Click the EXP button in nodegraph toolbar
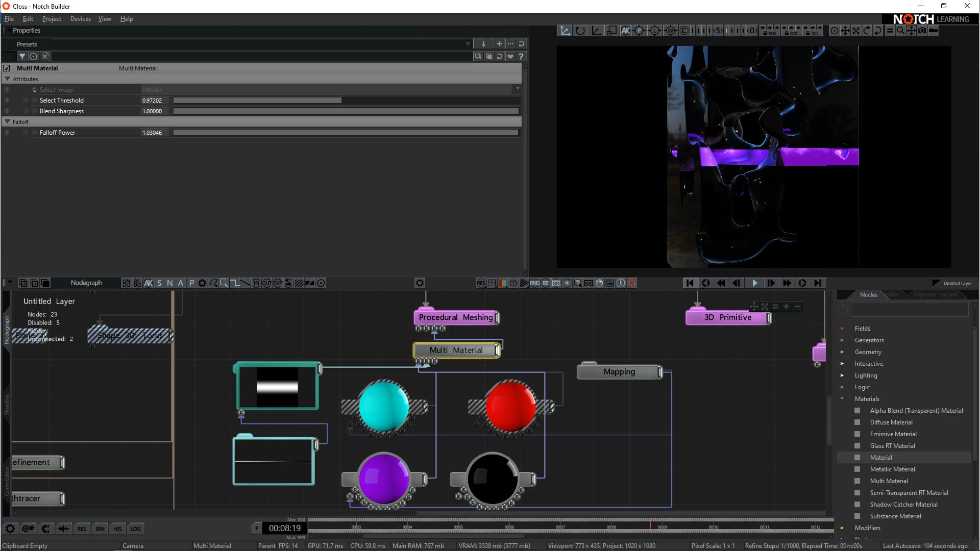 pyautogui.click(x=278, y=283)
